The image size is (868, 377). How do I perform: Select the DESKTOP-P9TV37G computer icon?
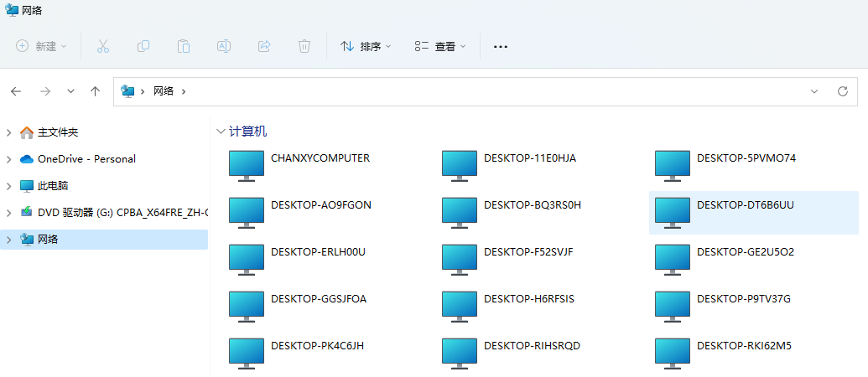(x=673, y=307)
